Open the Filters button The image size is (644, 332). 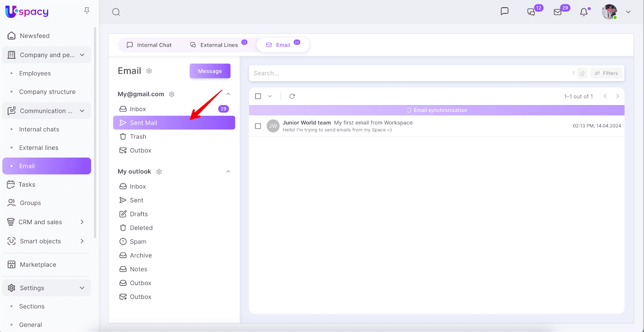pos(606,73)
